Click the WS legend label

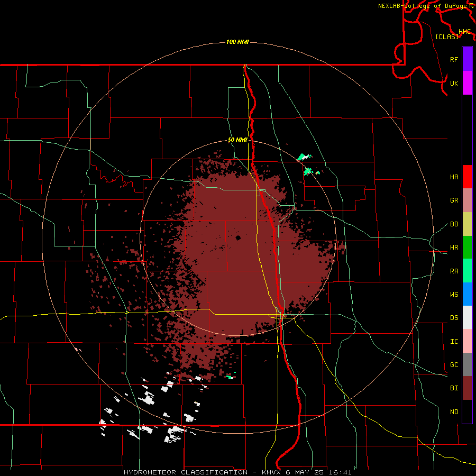point(454,295)
